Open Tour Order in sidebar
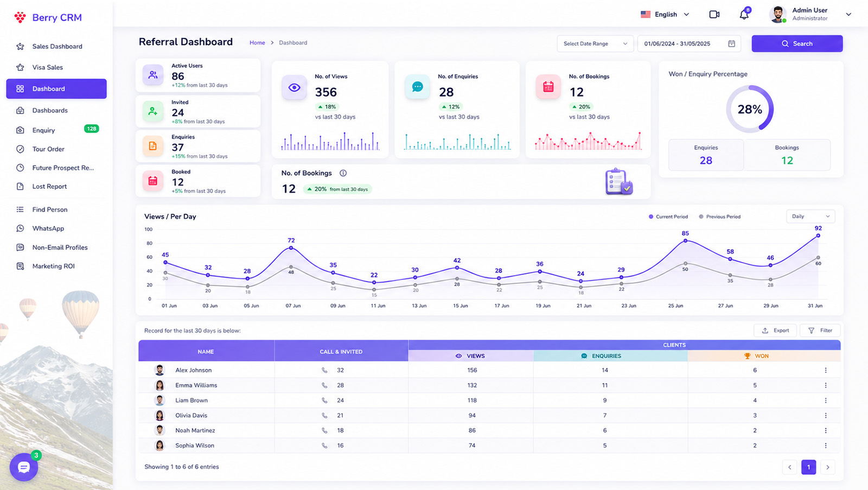 (56, 149)
